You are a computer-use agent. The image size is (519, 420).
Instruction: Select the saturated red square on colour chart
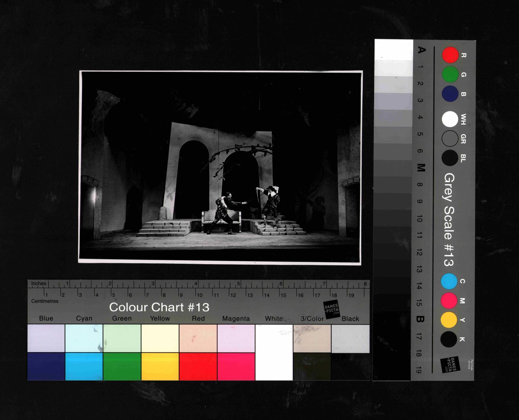(198, 366)
